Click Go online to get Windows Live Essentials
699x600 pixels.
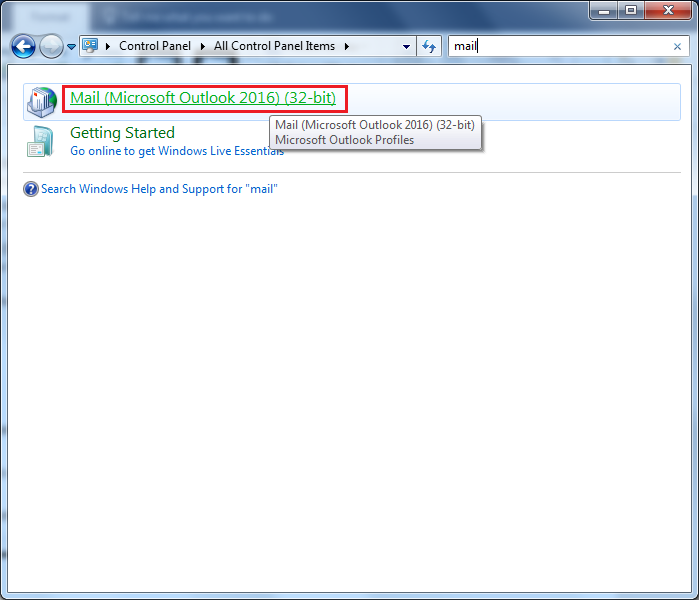[x=177, y=151]
